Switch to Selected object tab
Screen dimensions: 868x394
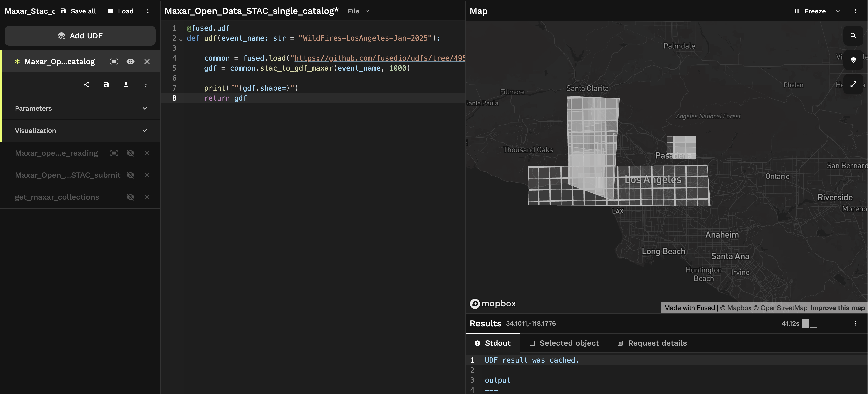pos(564,343)
